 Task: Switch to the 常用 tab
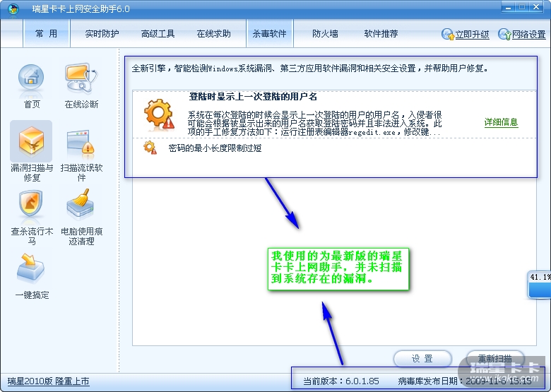[46, 34]
